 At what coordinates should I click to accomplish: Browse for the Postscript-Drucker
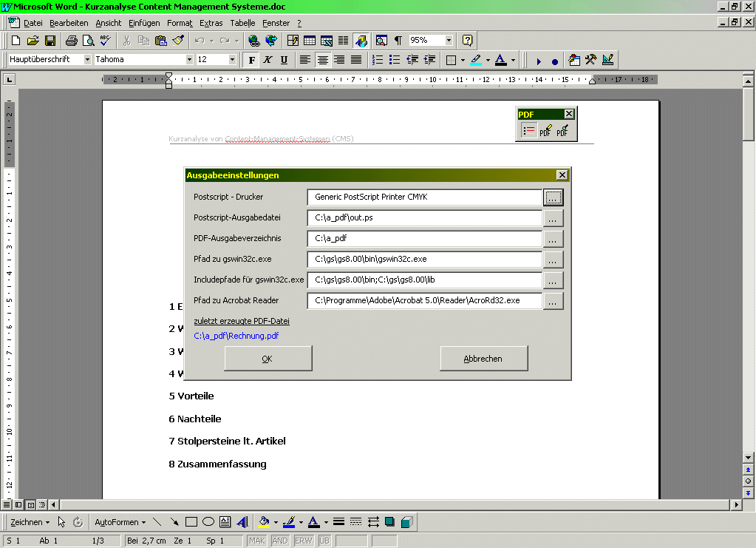pos(553,197)
